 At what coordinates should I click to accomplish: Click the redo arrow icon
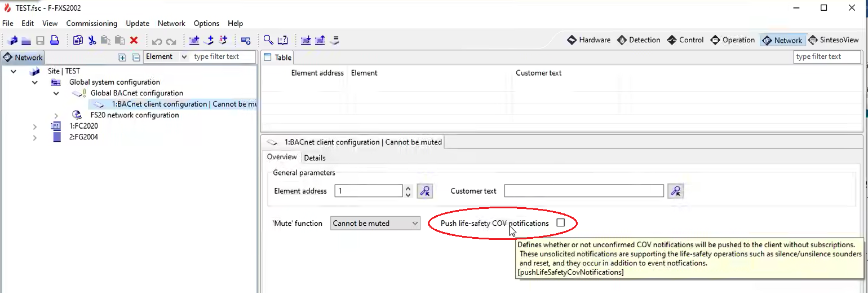click(171, 41)
